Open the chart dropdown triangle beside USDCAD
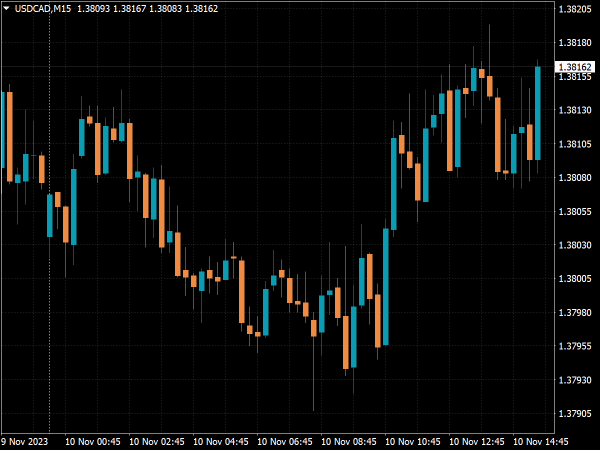 [6, 8]
